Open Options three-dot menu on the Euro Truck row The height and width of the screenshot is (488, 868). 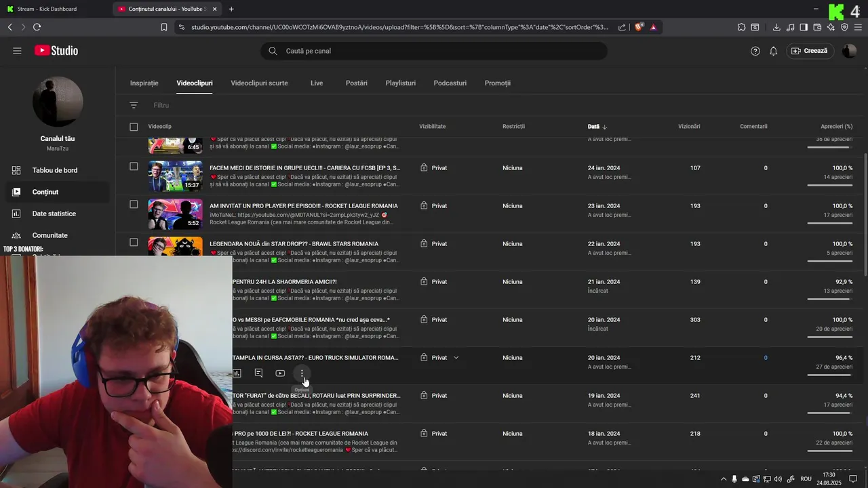pos(302,373)
